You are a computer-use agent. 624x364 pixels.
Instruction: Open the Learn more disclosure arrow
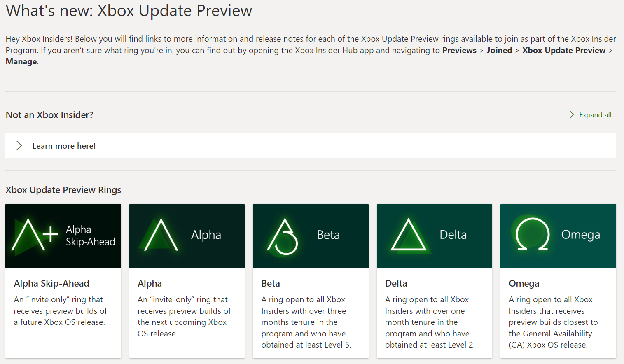[x=19, y=145]
